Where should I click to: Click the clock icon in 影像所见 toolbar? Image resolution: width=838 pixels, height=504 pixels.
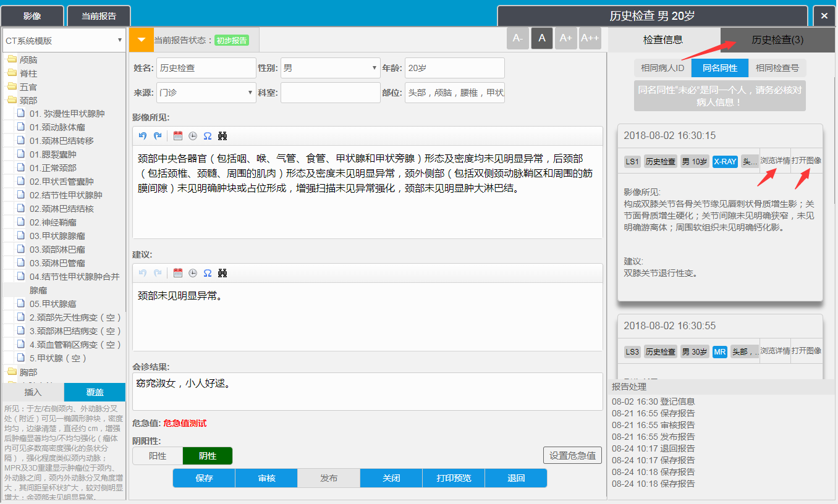point(193,136)
